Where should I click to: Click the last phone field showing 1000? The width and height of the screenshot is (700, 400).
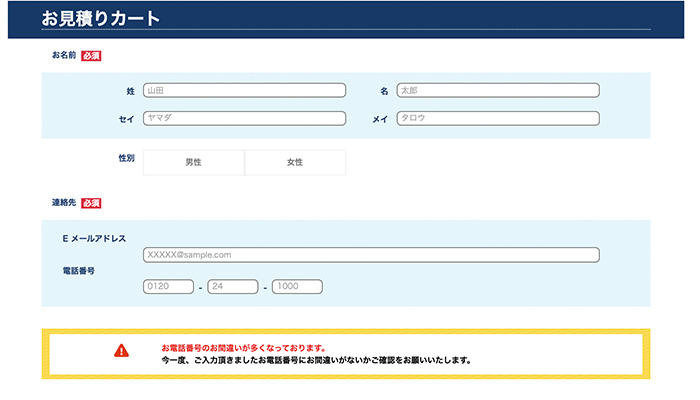(x=297, y=287)
